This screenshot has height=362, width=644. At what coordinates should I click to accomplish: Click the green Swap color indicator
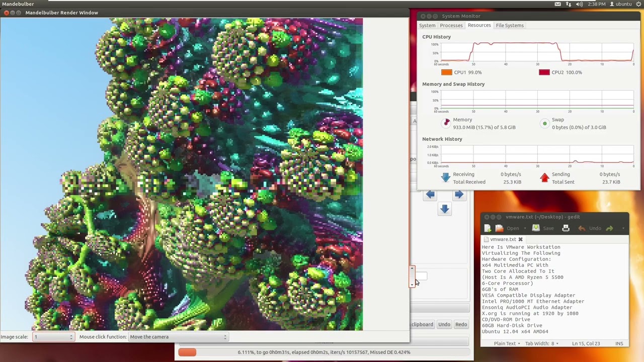[x=544, y=123]
